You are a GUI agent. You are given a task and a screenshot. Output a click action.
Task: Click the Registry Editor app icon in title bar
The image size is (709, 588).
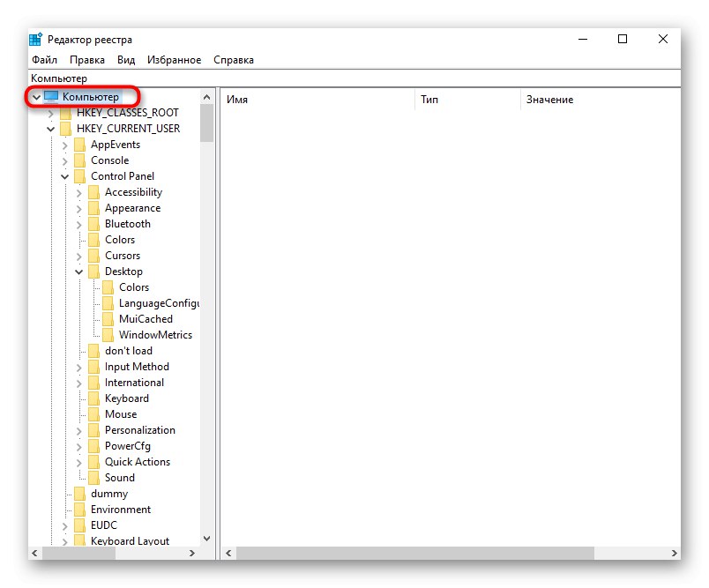36,40
